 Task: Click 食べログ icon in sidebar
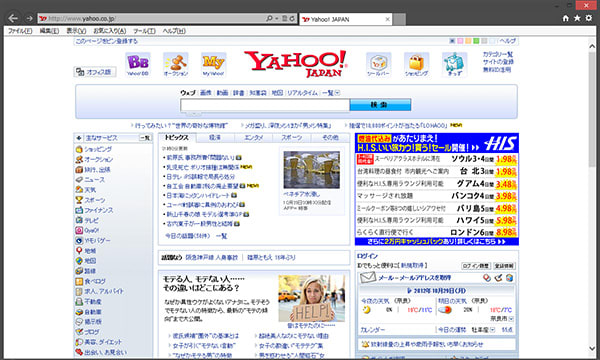pyautogui.click(x=79, y=281)
